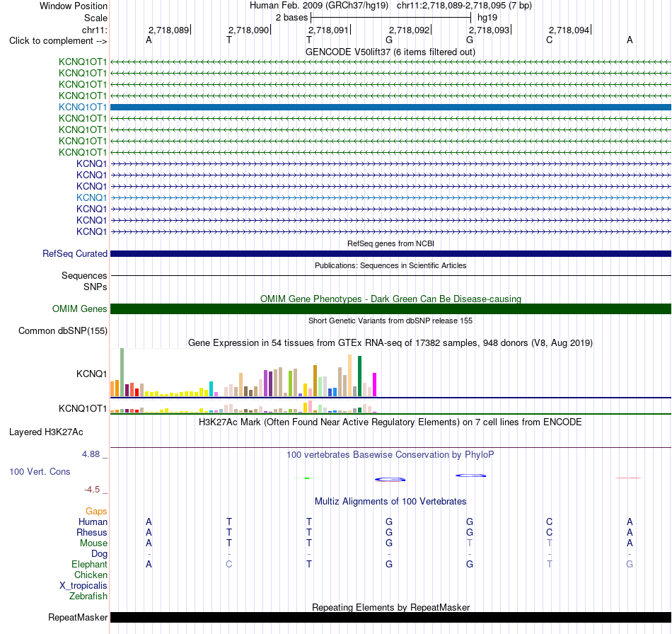Open Short Genetic Variants from dbSNP title

pyautogui.click(x=390, y=321)
